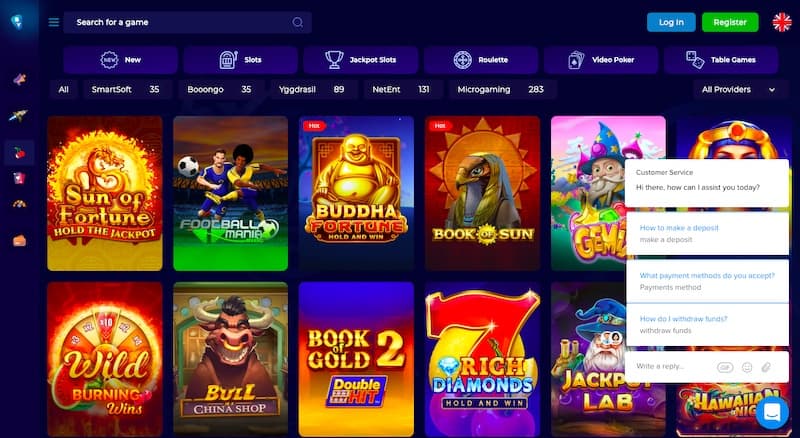
Task: Select the Roulette category tab
Action: (481, 60)
